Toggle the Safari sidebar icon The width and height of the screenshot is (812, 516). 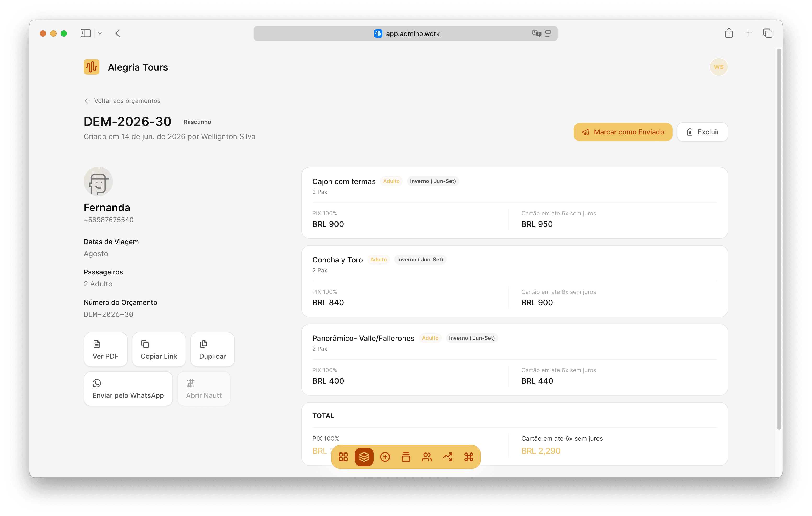85,33
